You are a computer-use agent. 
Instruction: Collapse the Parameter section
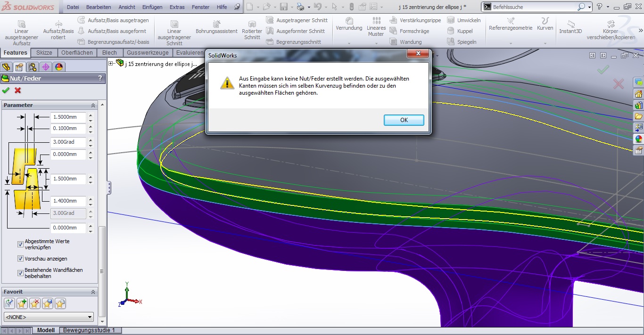pyautogui.click(x=93, y=105)
